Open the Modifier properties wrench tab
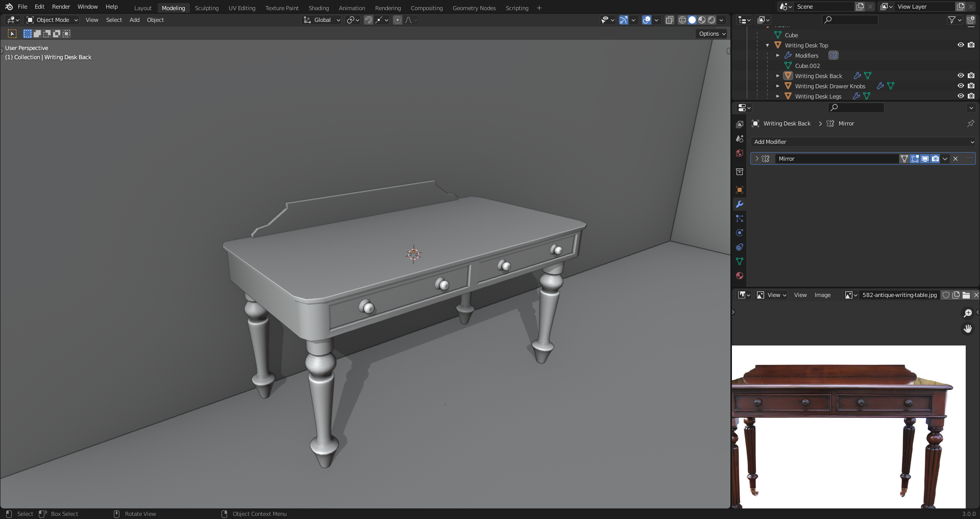The image size is (980, 519). [740, 204]
